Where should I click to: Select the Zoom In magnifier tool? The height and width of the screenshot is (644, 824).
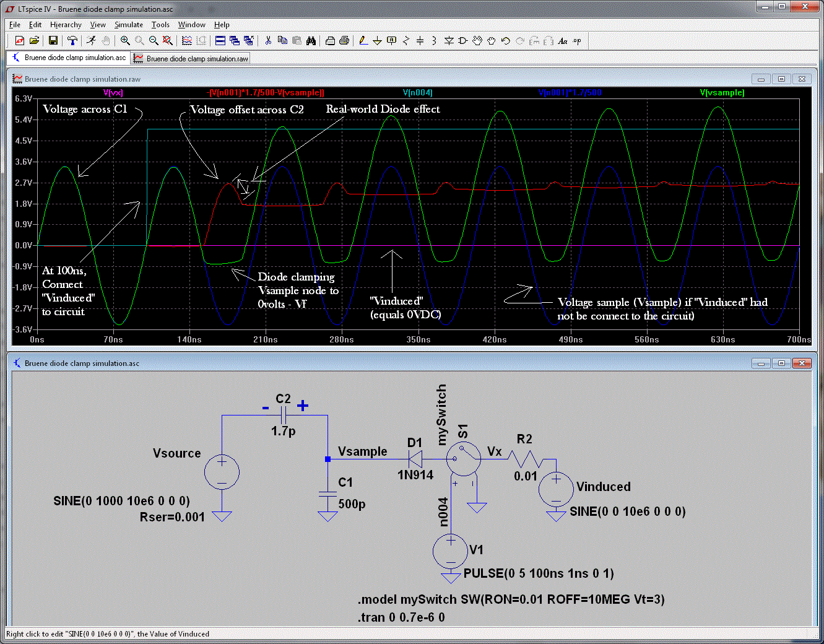pyautogui.click(x=125, y=41)
